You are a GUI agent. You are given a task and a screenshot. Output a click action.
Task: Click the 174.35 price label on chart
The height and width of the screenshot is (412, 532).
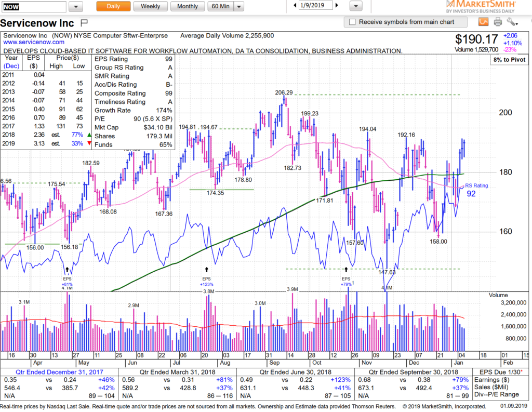(x=215, y=193)
